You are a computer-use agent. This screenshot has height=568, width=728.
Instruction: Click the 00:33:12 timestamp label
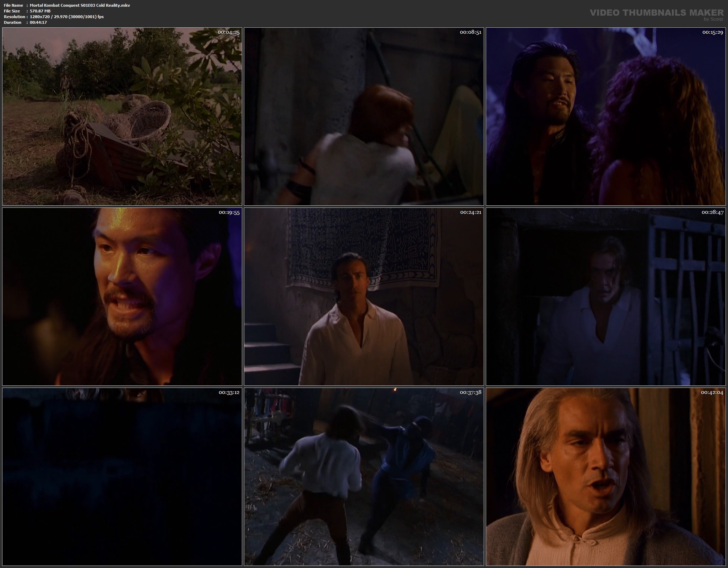[x=229, y=393]
